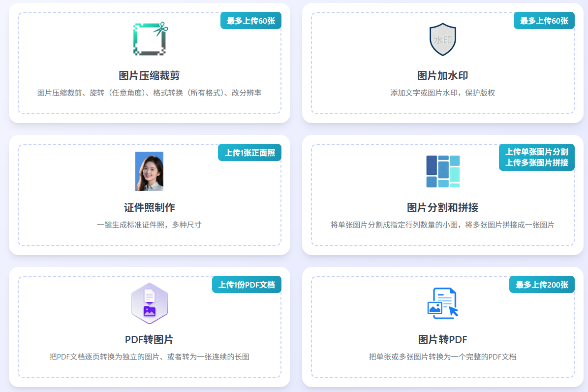Open the 图片分割和拼接 title

pos(442,208)
